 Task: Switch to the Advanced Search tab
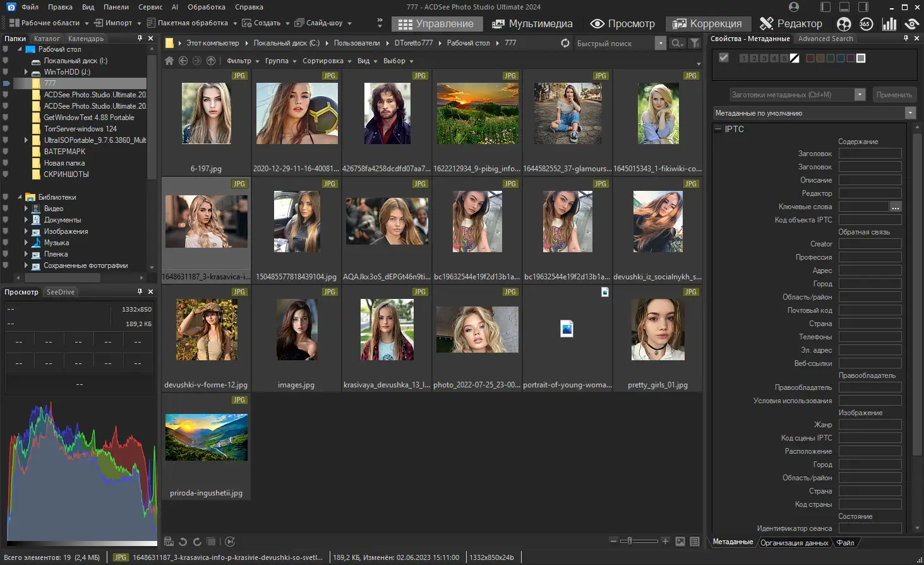pyautogui.click(x=825, y=39)
